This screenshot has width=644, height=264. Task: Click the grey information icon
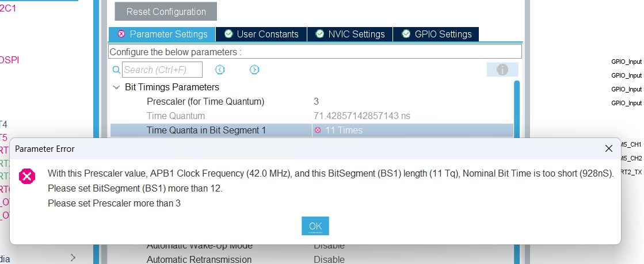502,70
